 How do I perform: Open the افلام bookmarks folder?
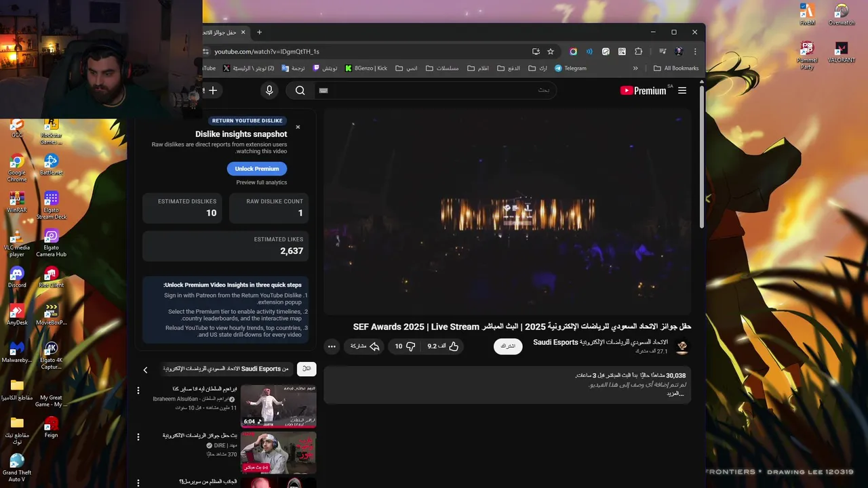point(478,68)
